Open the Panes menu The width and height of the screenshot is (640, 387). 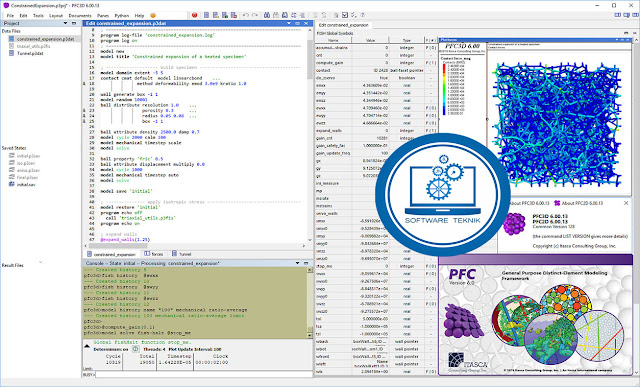click(x=103, y=16)
